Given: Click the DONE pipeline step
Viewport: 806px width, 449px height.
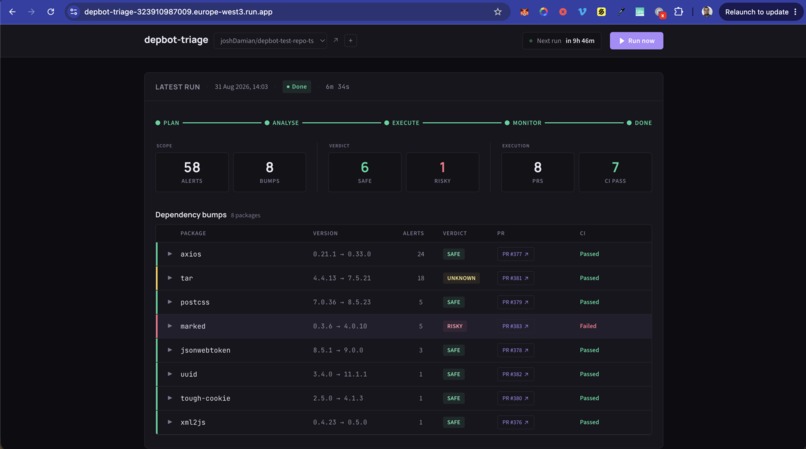Looking at the screenshot, I should [639, 123].
